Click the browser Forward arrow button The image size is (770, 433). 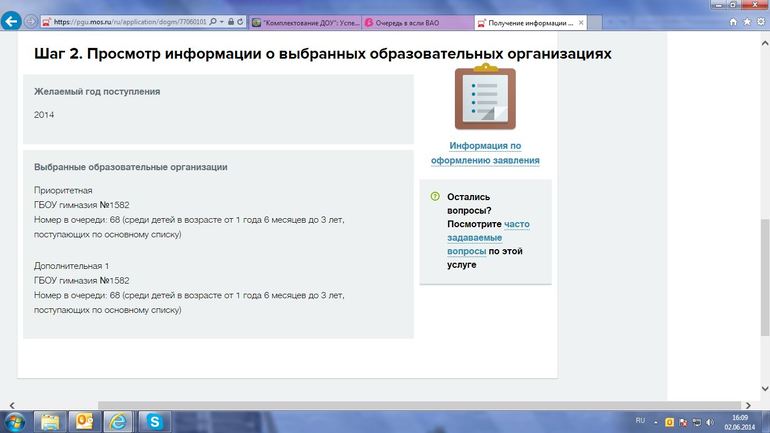click(x=32, y=20)
